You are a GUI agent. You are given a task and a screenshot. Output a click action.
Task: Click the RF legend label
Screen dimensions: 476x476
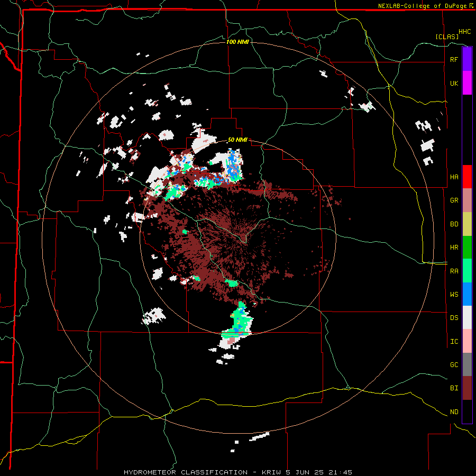point(454,59)
